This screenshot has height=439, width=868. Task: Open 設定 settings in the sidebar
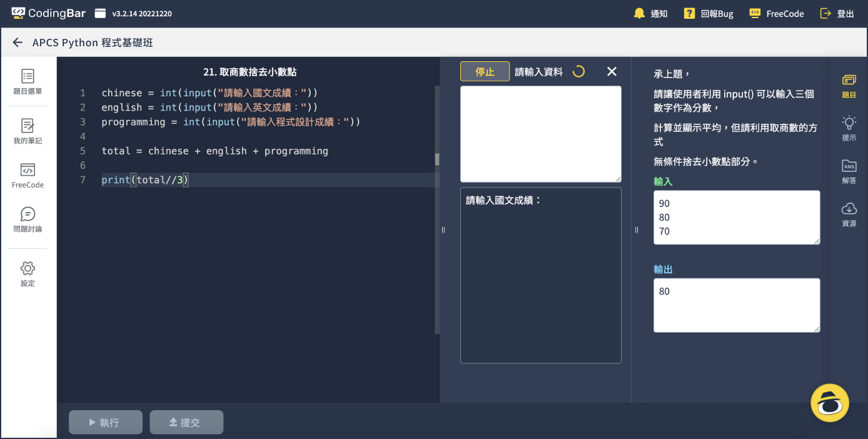(x=27, y=273)
